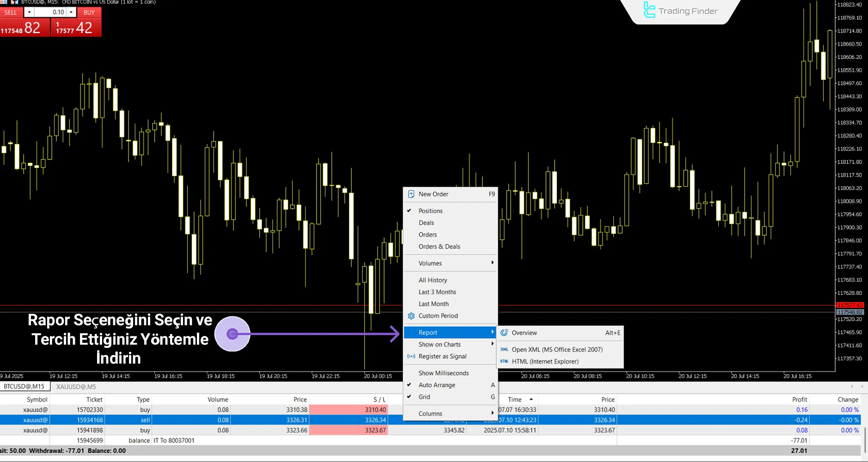The width and height of the screenshot is (868, 462).
Task: Disable Auto Arrange option
Action: 437,385
